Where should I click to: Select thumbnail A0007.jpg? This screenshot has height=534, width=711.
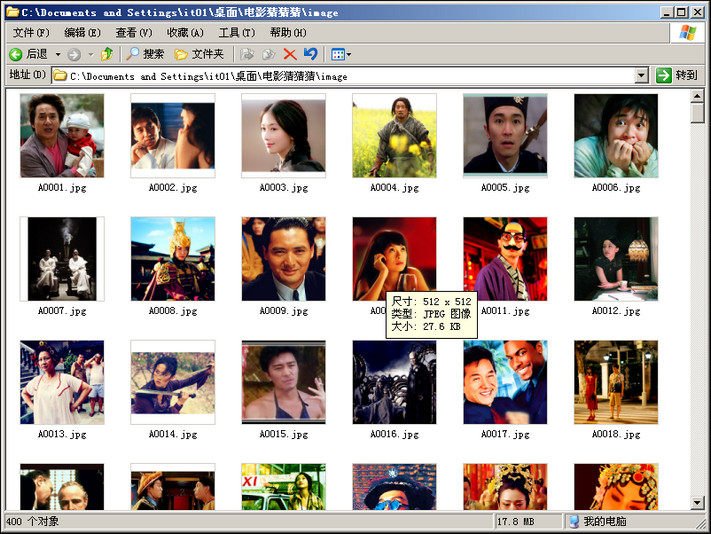(x=62, y=259)
